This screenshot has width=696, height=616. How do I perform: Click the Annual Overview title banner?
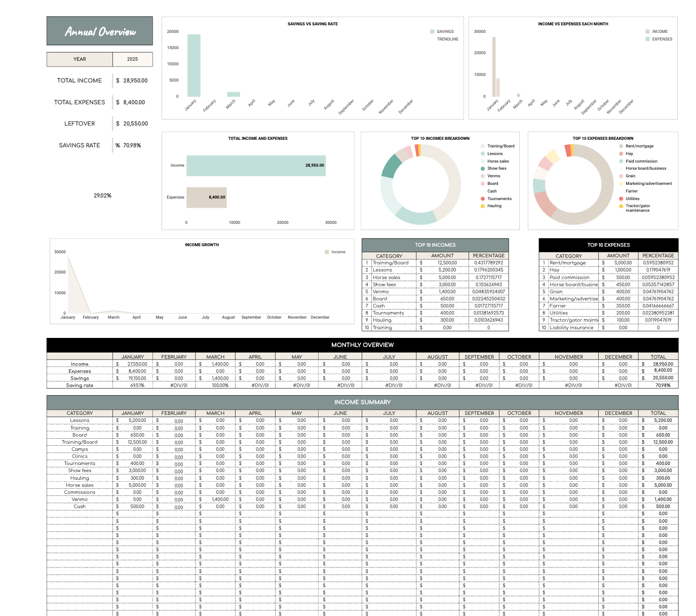pos(100,31)
